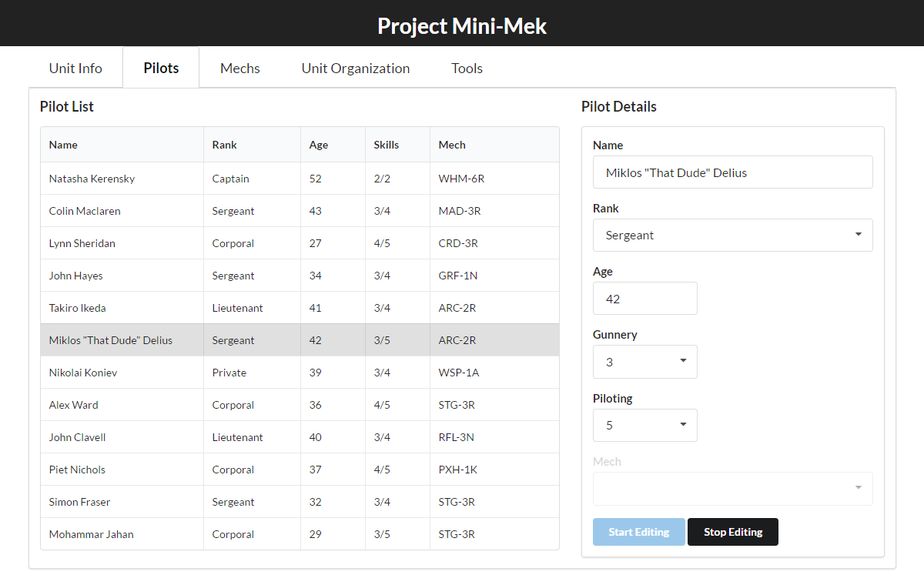924x585 pixels.
Task: Select pilot Nikolai Koniev
Action: tap(300, 373)
